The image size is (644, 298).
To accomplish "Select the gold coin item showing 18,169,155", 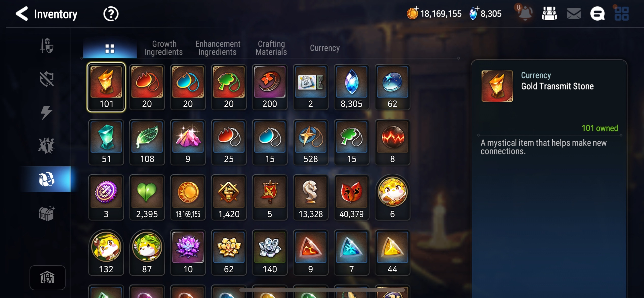I will (x=188, y=197).
